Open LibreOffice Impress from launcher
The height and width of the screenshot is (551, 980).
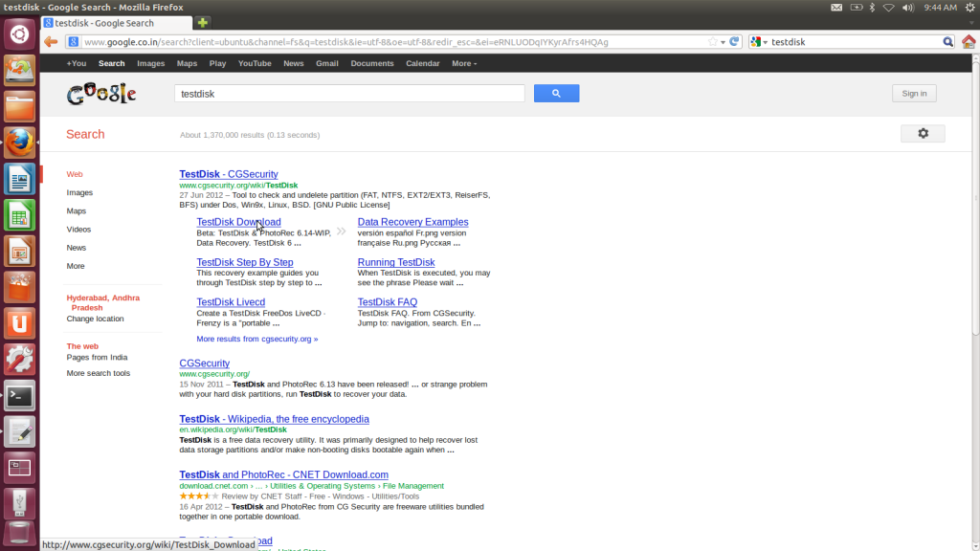[x=19, y=252]
